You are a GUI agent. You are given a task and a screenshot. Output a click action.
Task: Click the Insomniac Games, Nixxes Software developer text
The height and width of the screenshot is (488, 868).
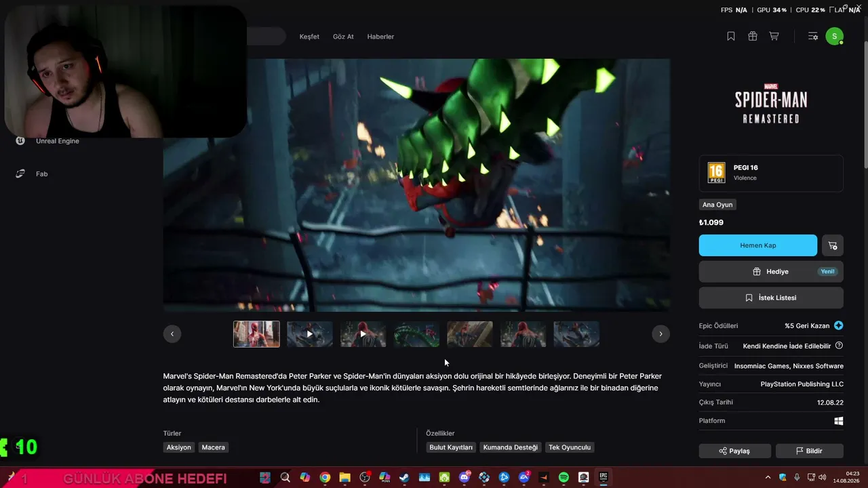click(789, 366)
